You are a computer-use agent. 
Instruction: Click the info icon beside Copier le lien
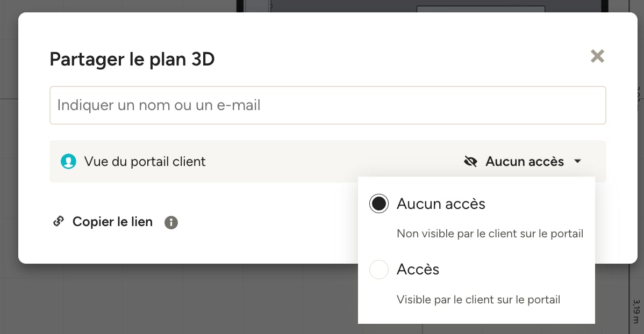pyautogui.click(x=171, y=222)
